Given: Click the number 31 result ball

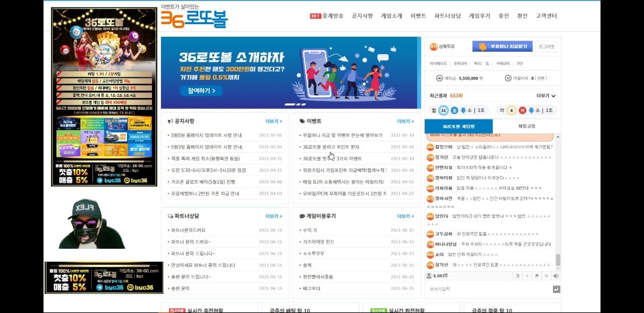Looking at the screenshot, I should 443,110.
